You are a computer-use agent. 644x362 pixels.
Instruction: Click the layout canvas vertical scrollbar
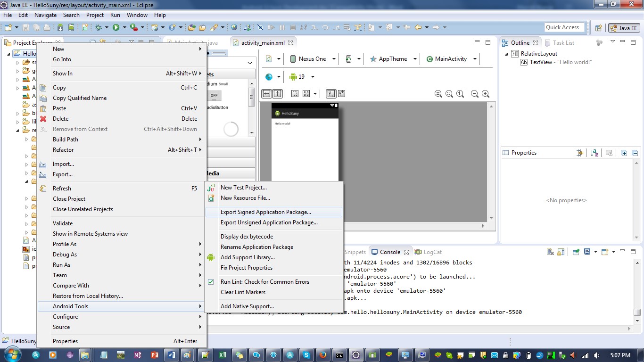[x=491, y=162]
